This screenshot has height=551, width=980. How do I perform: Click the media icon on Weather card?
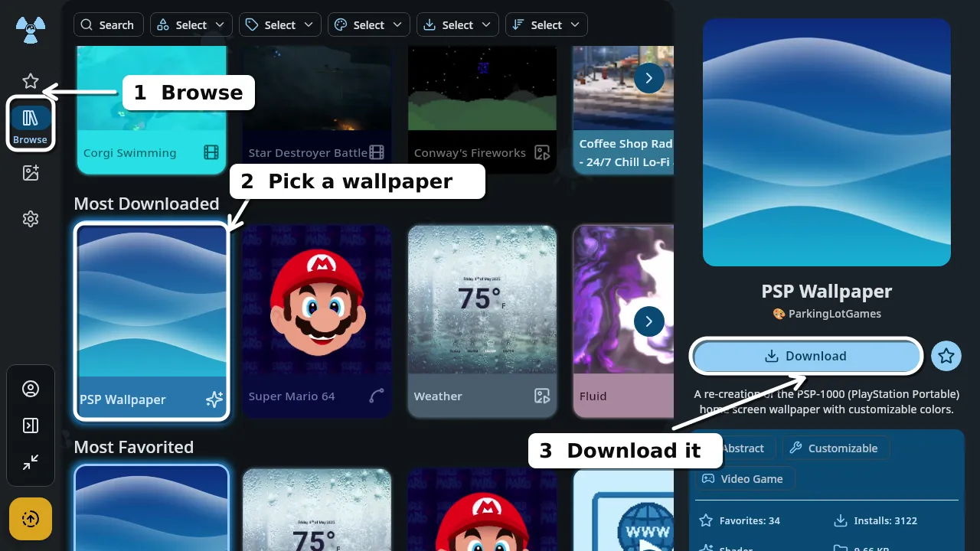542,396
